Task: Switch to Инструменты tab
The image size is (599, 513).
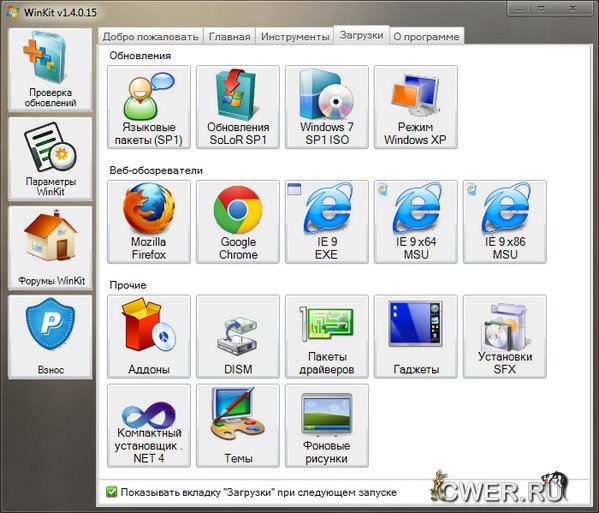Action: (x=295, y=37)
